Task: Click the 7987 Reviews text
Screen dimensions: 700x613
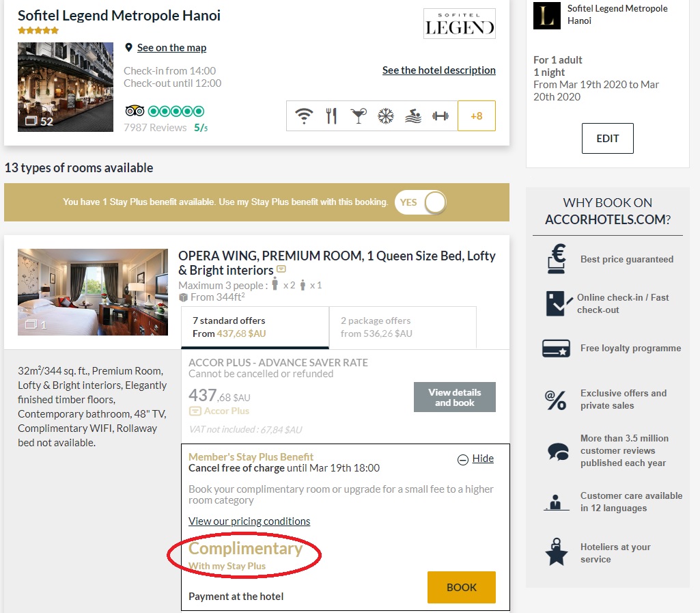Action: pos(155,128)
